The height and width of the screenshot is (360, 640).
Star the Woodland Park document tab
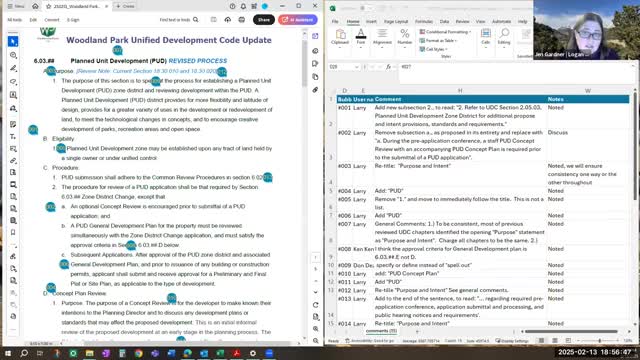[x=49, y=6]
